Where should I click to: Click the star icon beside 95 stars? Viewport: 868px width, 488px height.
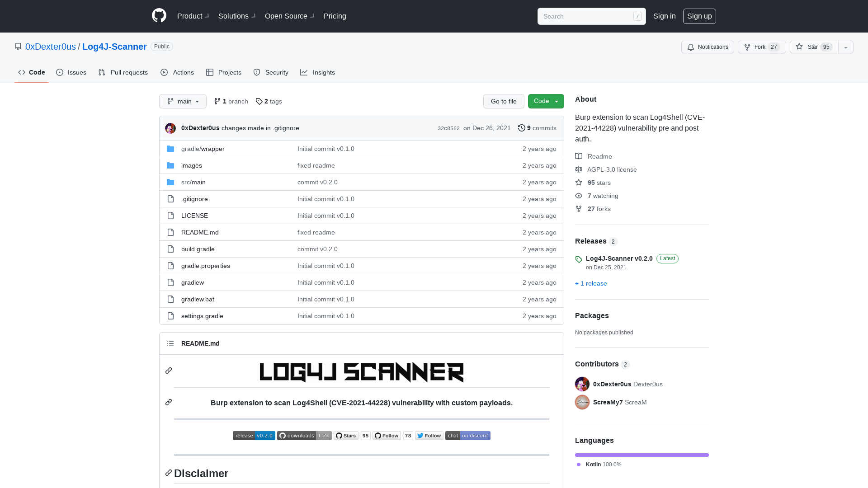tap(579, 183)
